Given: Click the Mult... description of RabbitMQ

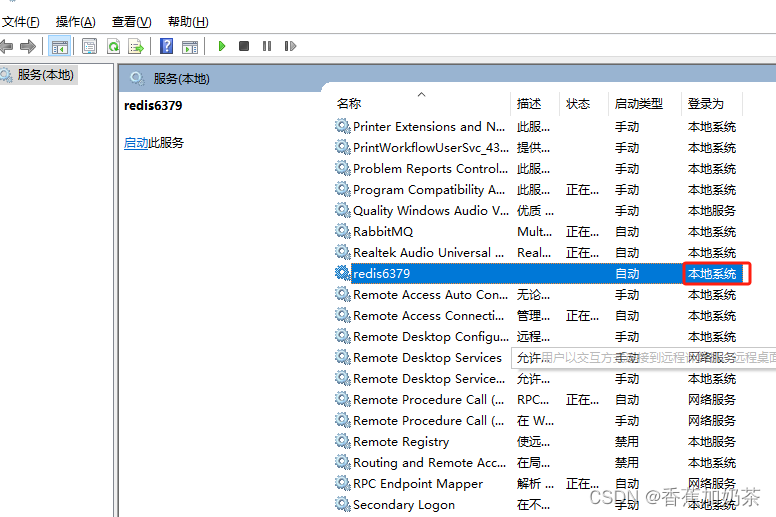Looking at the screenshot, I should click(534, 232).
